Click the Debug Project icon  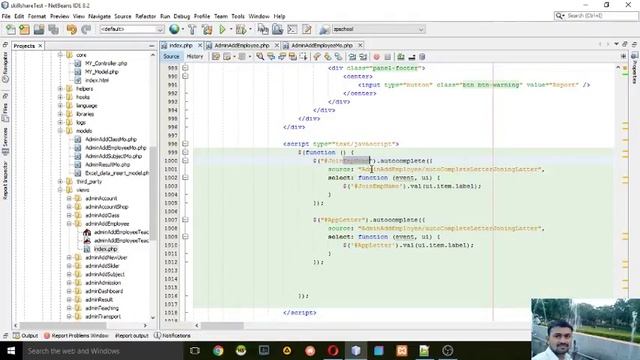click(241, 29)
